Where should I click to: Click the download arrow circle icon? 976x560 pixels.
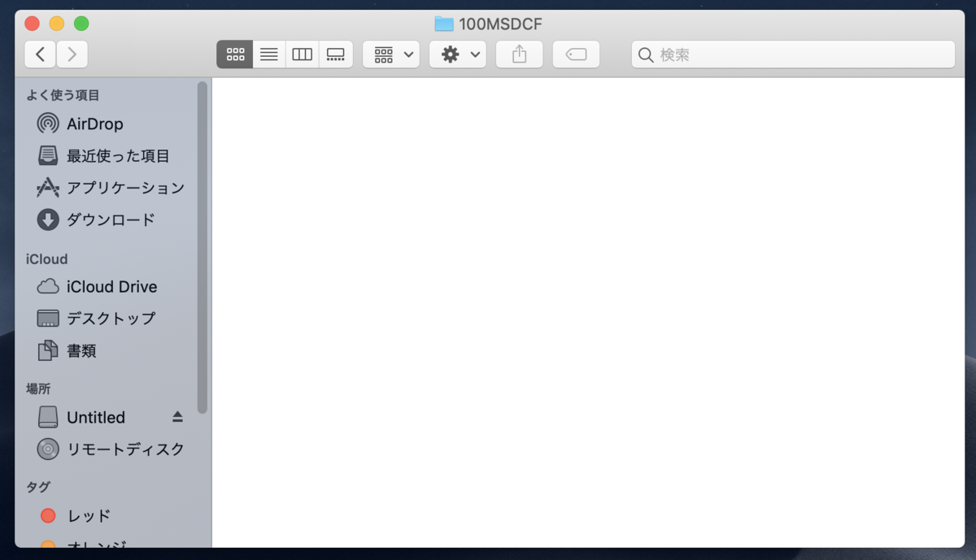tap(48, 219)
